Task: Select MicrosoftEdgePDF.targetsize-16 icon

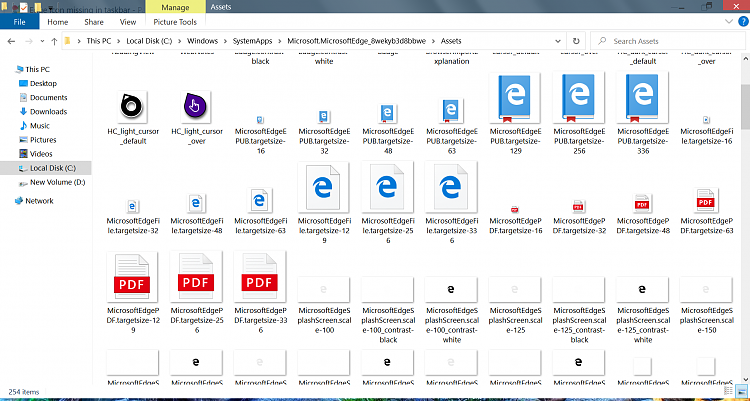Action: [x=515, y=209]
